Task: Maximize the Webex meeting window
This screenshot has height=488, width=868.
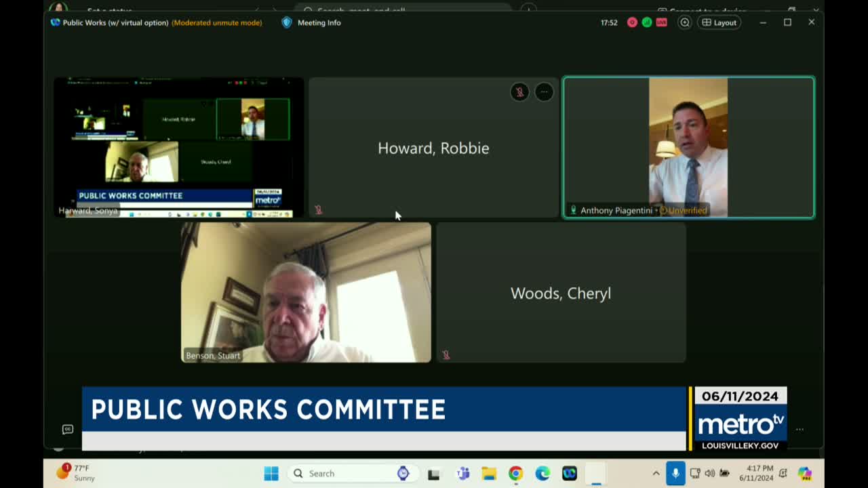Action: tap(787, 22)
